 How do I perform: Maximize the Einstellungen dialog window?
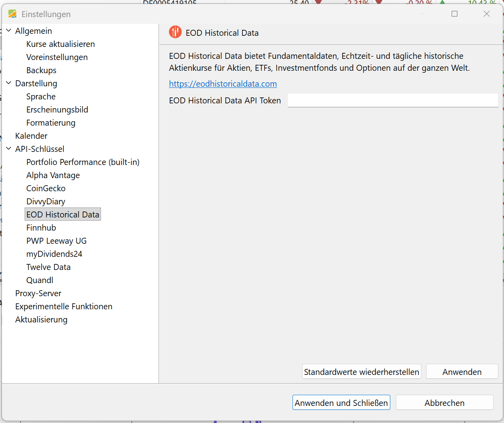(454, 14)
